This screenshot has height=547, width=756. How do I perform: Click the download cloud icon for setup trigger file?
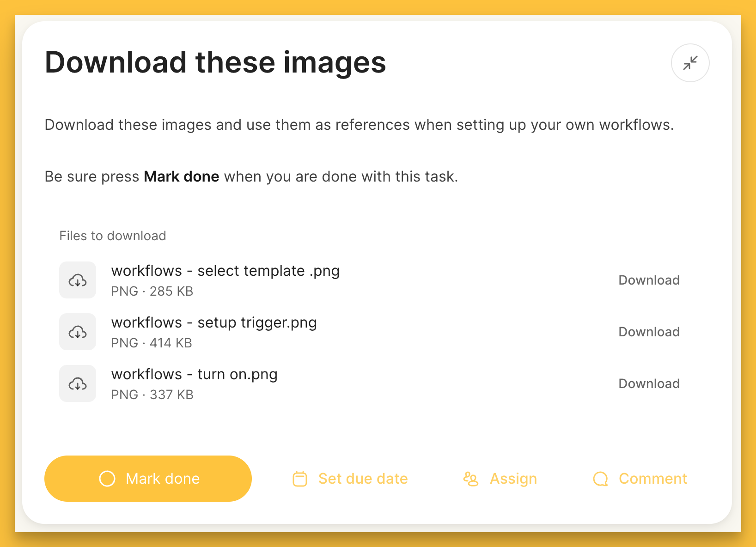(77, 332)
